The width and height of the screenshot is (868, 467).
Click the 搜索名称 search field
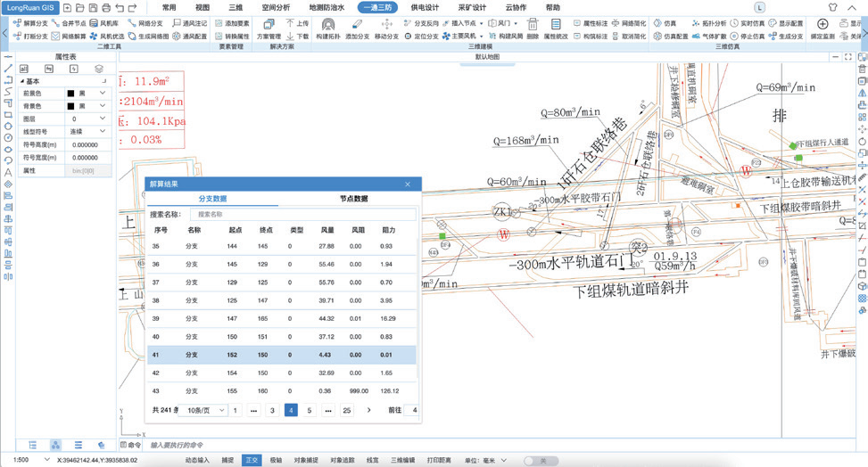pyautogui.click(x=302, y=214)
